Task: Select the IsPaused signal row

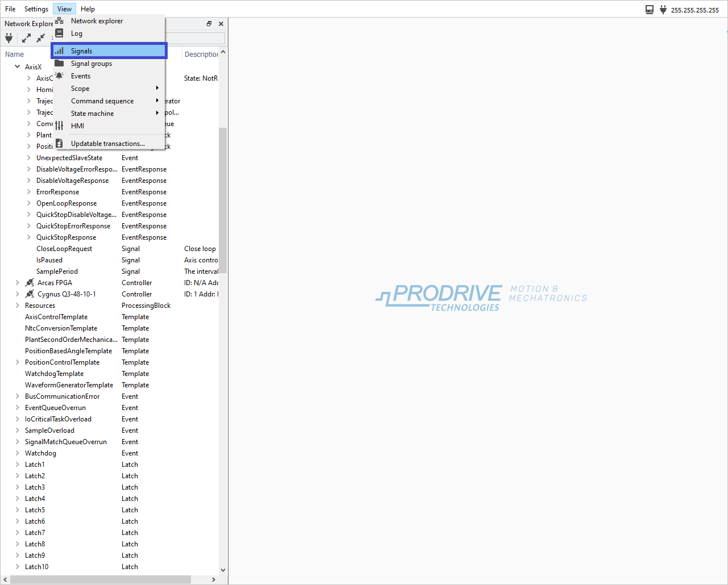Action: tap(49, 260)
